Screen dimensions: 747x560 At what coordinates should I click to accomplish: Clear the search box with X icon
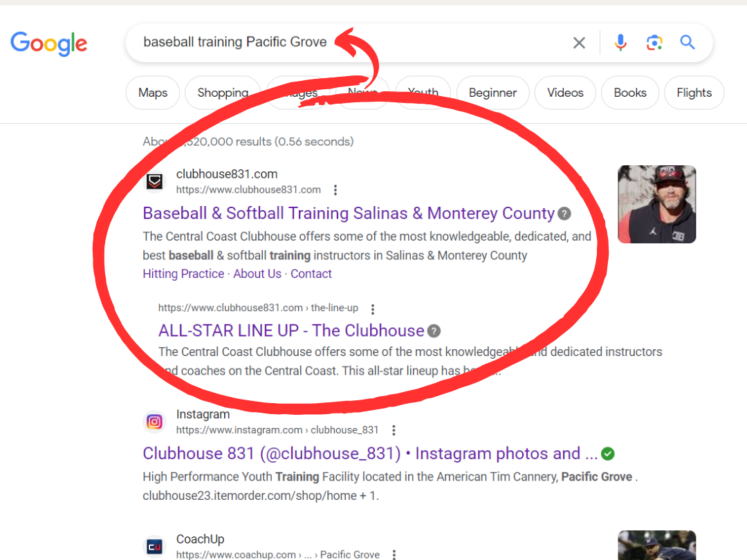(579, 43)
